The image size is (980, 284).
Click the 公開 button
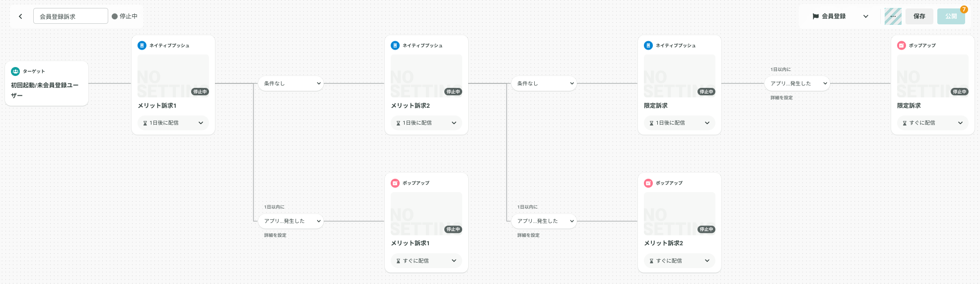pos(951,16)
